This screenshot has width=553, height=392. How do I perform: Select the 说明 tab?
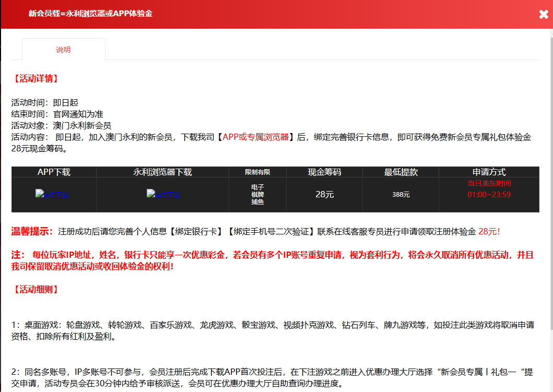tap(63, 50)
